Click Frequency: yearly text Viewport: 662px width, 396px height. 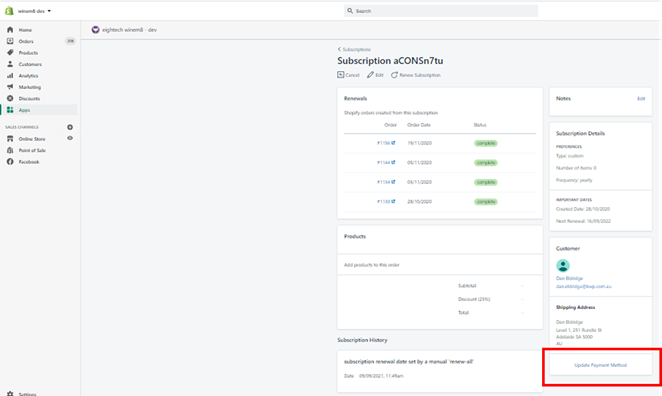[574, 180]
